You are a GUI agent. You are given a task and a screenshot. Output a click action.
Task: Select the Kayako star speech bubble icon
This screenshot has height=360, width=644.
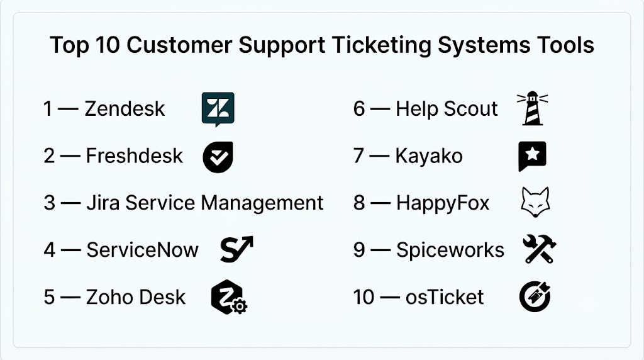tap(532, 156)
